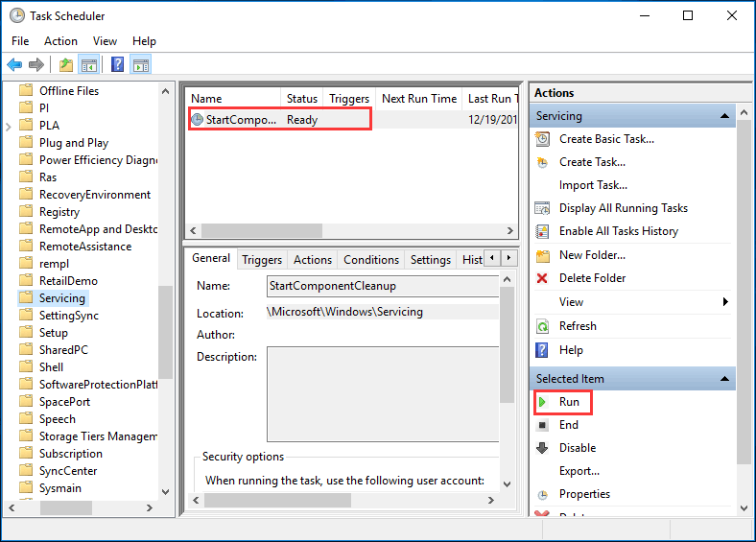Click the StartComponentCleanup task clock icon

pyautogui.click(x=198, y=119)
